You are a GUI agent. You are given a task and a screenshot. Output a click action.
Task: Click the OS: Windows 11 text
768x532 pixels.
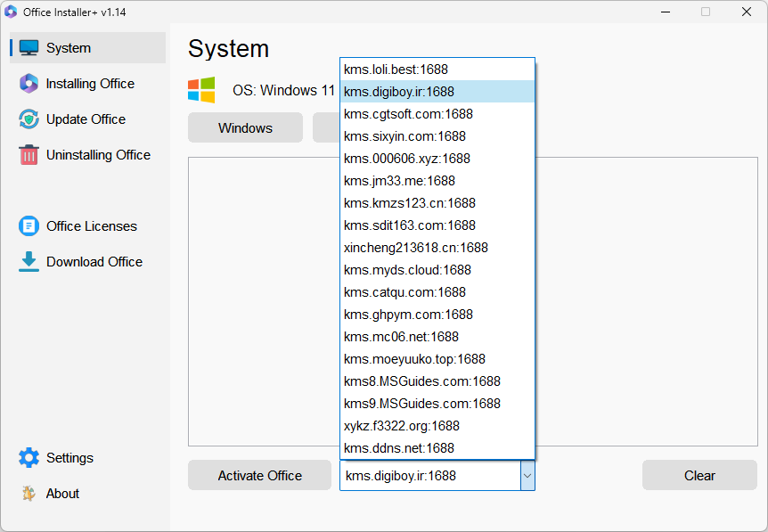283,91
